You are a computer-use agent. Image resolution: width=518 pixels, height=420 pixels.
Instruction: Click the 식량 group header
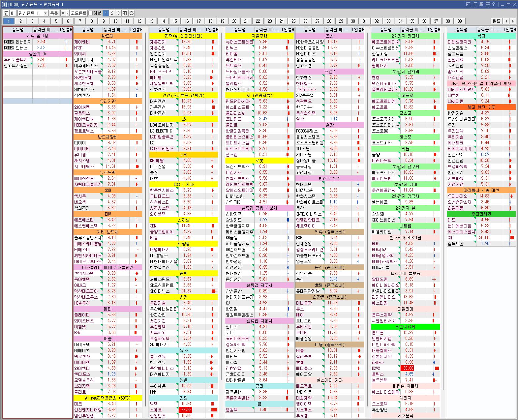tap(481, 36)
